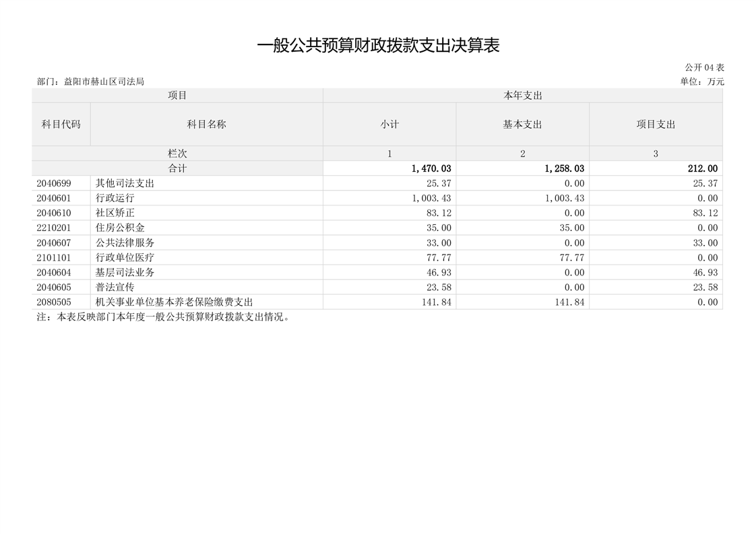
Task: Select the 合计 row label
Action: (177, 168)
